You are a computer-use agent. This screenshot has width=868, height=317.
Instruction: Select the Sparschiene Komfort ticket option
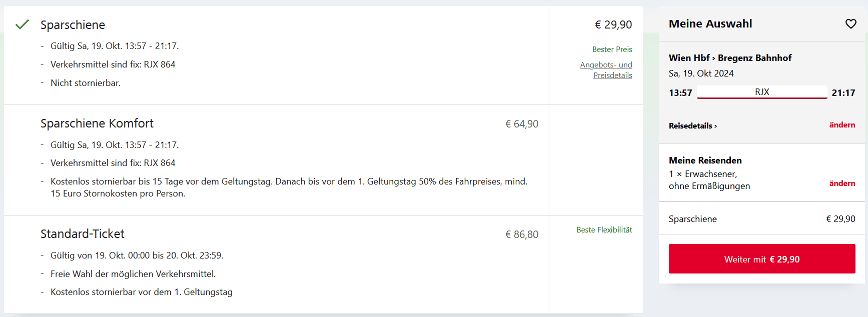tap(97, 123)
